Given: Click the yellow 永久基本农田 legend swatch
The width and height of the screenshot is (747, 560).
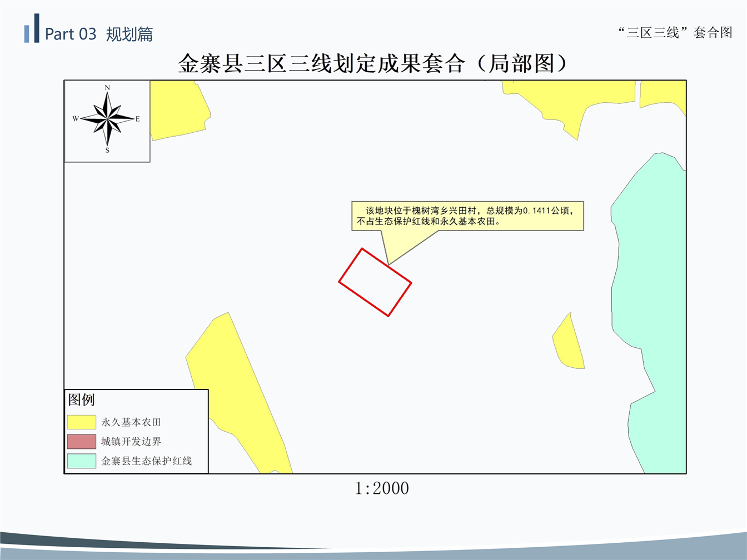Looking at the screenshot, I should (x=82, y=422).
